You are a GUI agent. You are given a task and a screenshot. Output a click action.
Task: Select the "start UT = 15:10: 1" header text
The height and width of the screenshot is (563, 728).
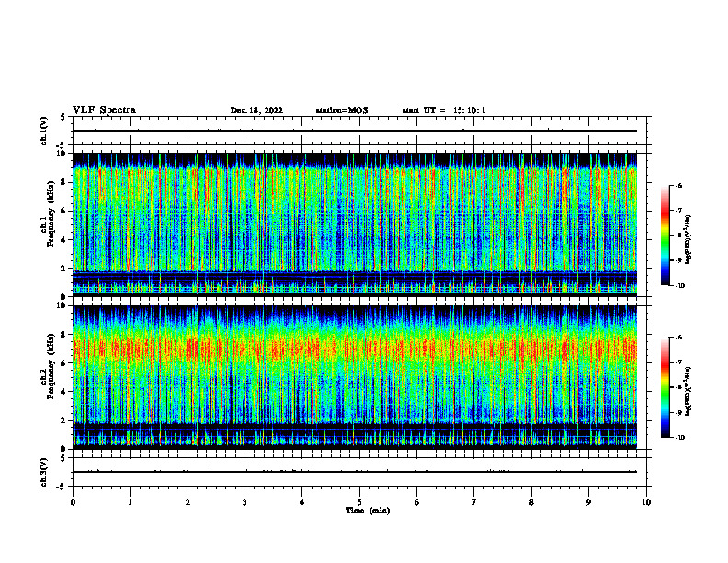(444, 110)
